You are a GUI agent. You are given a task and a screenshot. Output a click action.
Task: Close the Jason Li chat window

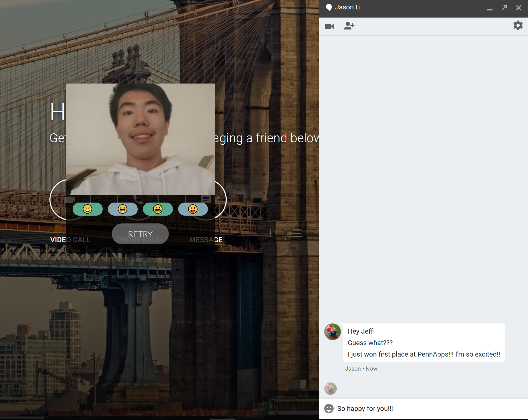point(519,8)
